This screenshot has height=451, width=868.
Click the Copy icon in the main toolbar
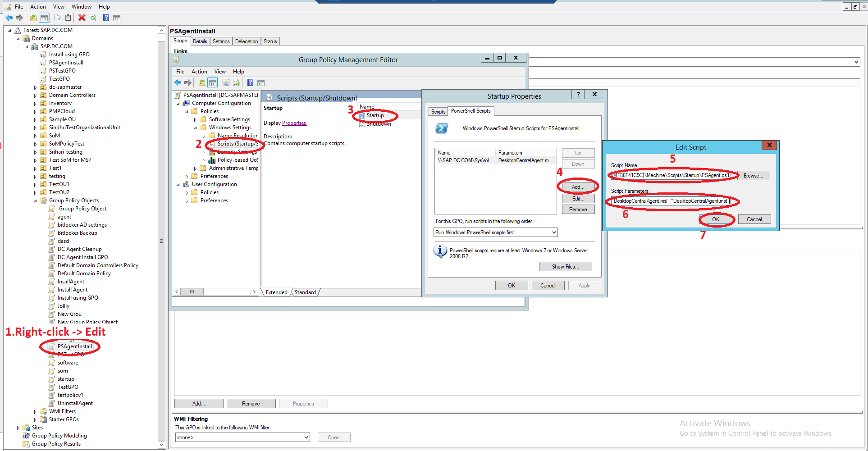58,18
